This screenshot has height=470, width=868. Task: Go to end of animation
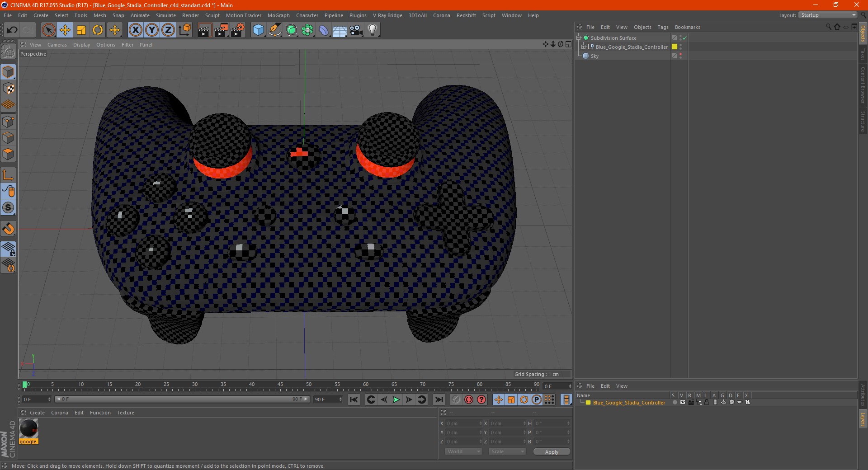click(x=439, y=399)
